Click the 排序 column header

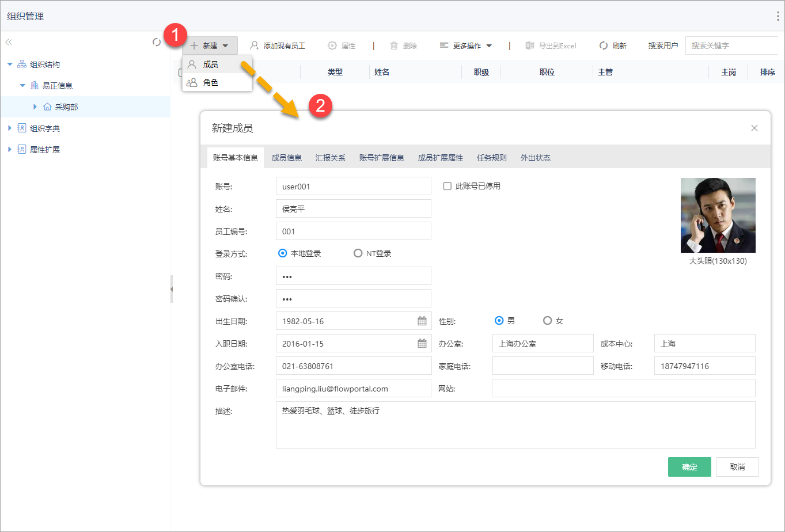pyautogui.click(x=768, y=72)
